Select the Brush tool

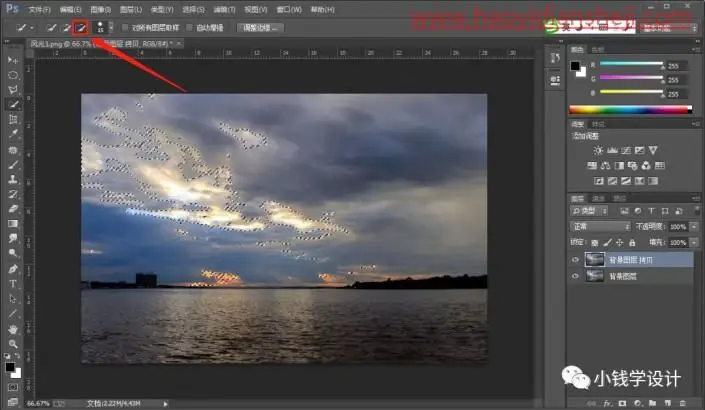[13, 164]
